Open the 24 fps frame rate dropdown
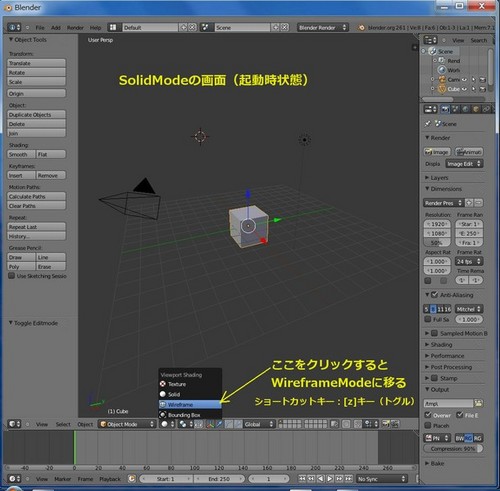Screen dimensions: 500x491 coord(469,261)
